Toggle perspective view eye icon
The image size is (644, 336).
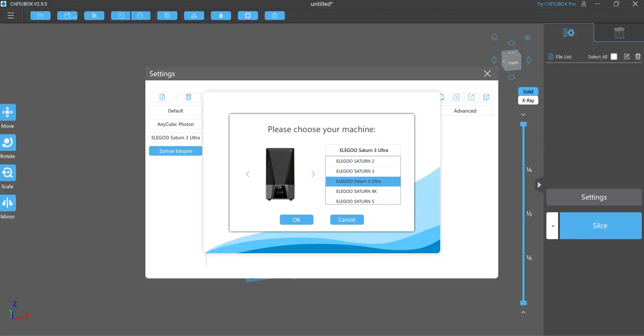[527, 38]
